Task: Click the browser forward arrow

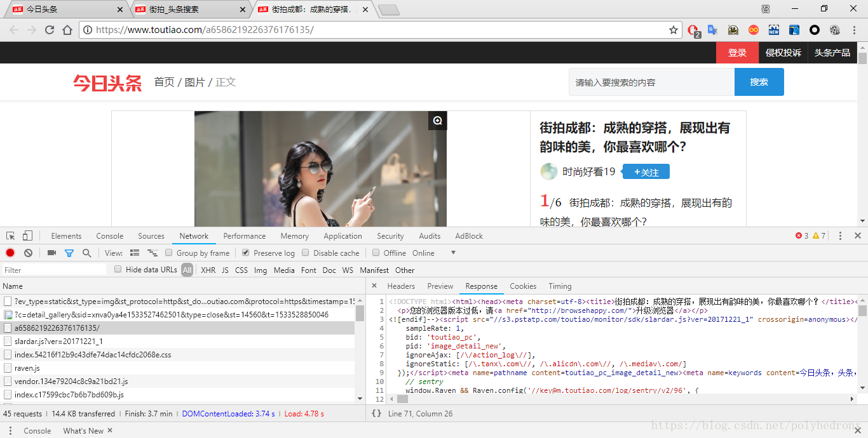Action: coord(32,30)
